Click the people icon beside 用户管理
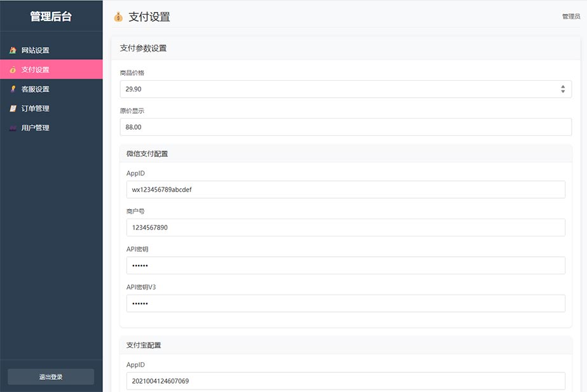 (x=13, y=128)
